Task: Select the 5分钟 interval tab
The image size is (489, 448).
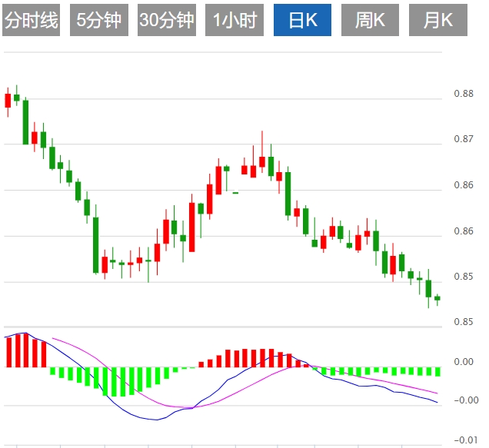Action: 99,20
